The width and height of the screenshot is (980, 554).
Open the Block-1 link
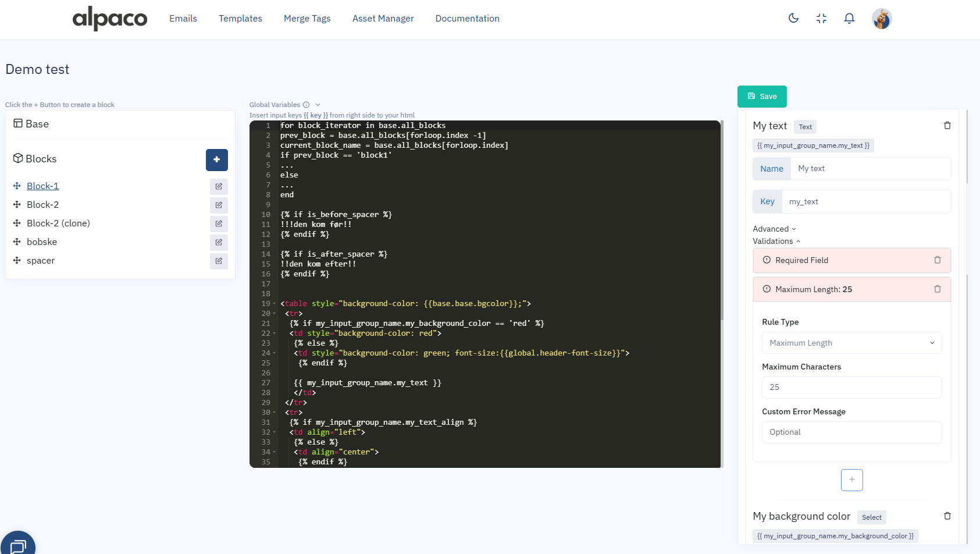(42, 186)
